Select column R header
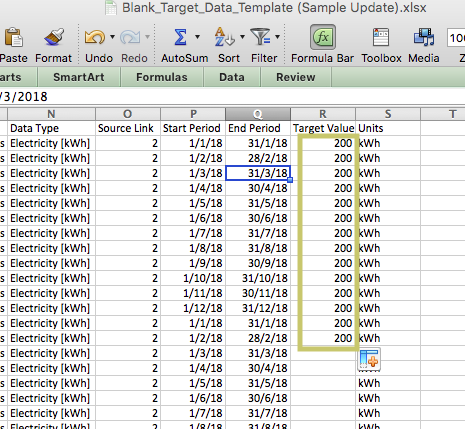This screenshot has height=429, width=465. (x=323, y=114)
